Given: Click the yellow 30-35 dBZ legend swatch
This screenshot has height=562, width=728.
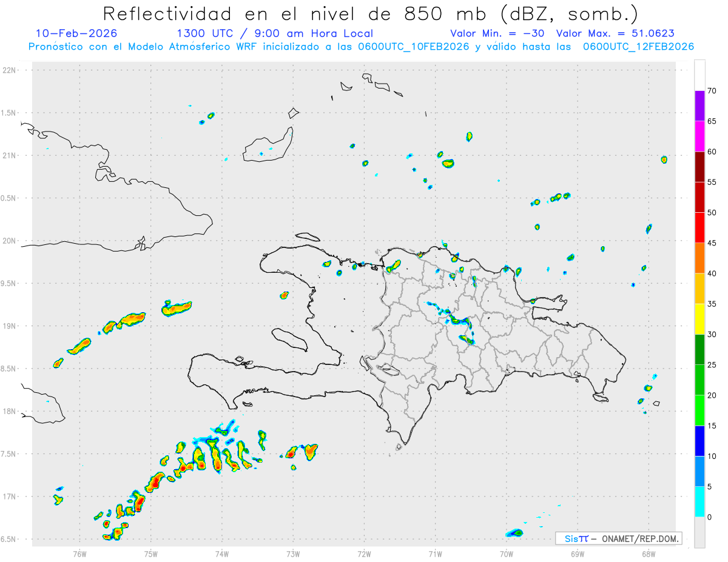Looking at the screenshot, I should coord(699,319).
